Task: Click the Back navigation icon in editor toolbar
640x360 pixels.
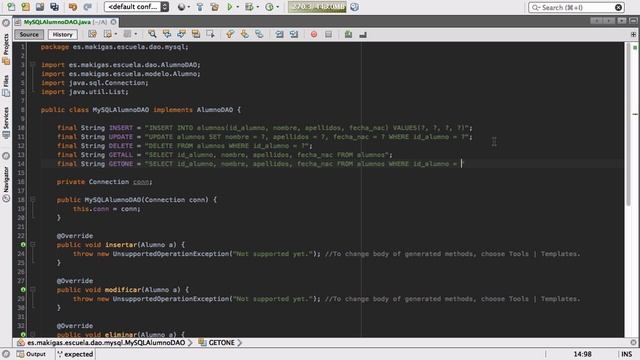Action: [x=108, y=34]
